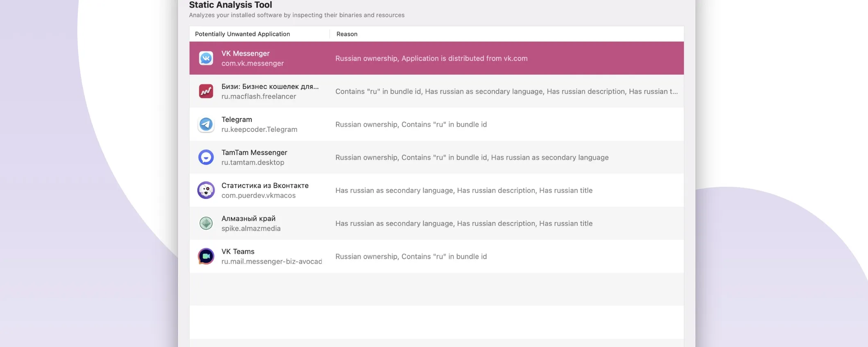Click the reason in com.puerdev.vkmacos row
Viewport: 868px width, 347px height.
pyautogui.click(x=464, y=190)
